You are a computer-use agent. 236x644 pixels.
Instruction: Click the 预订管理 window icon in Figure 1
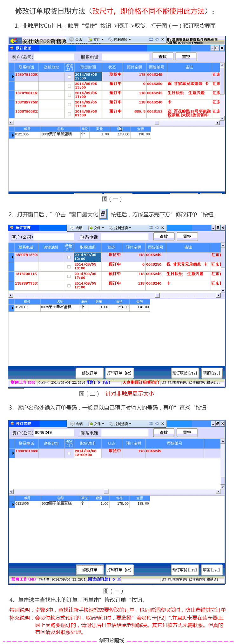point(12,48)
